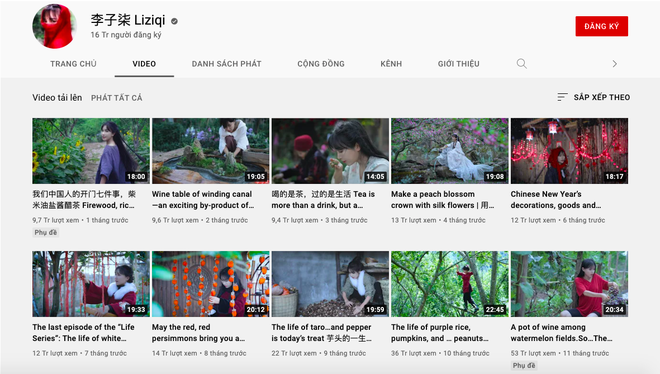Click the red ĐĂNG KÝ subscribe button
660x374 pixels.
click(601, 26)
